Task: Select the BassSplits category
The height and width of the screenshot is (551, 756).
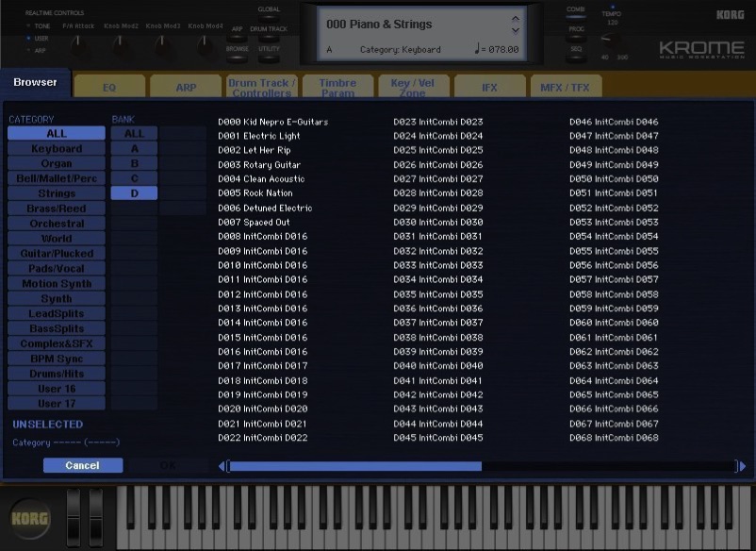Action: point(57,328)
